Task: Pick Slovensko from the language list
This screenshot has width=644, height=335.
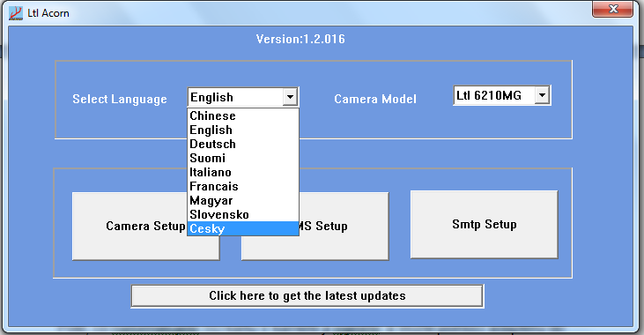Action: 243,214
